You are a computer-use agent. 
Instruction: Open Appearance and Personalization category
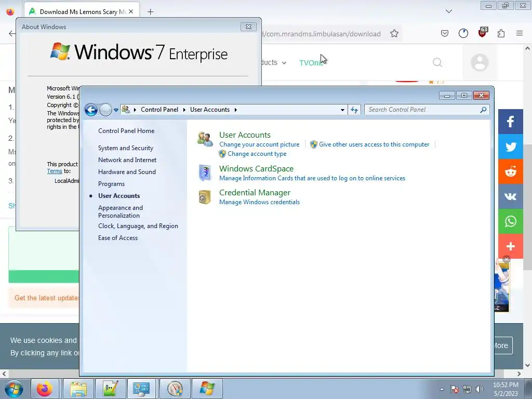coord(121,211)
